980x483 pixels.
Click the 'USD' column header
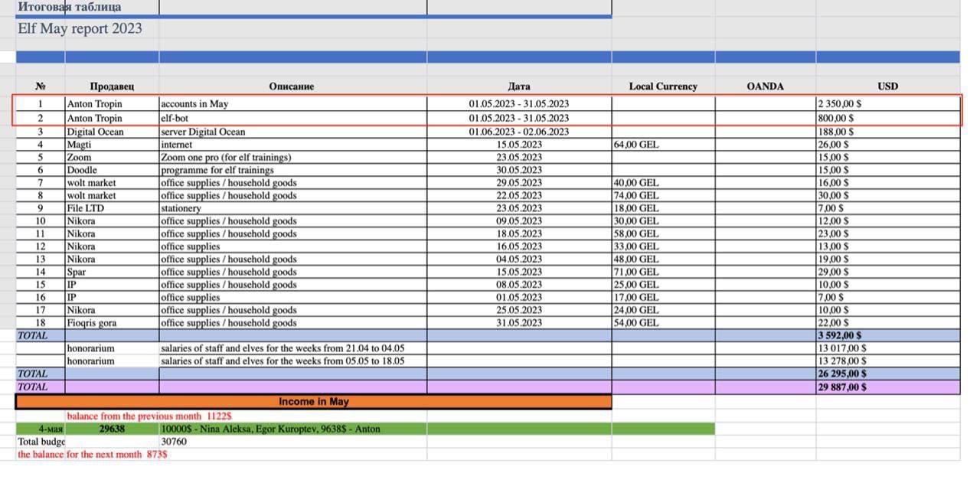[x=887, y=86]
